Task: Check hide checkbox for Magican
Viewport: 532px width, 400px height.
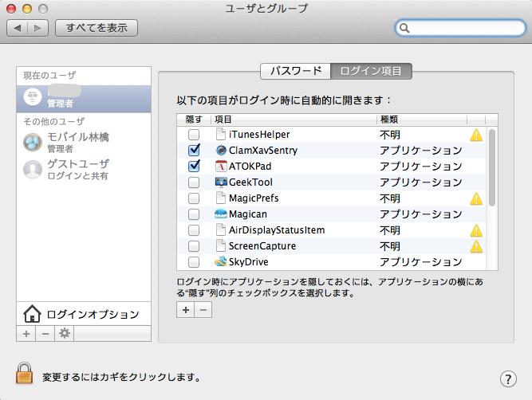Action: click(x=194, y=214)
